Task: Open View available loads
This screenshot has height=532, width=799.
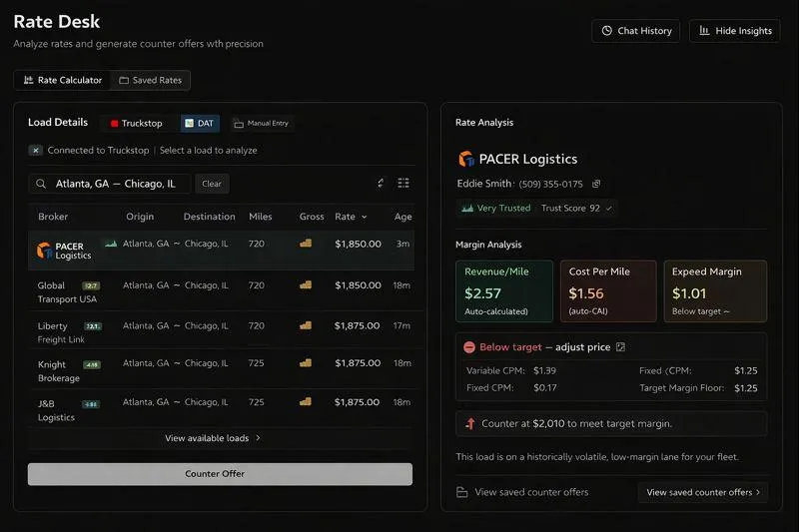Action: point(213,438)
